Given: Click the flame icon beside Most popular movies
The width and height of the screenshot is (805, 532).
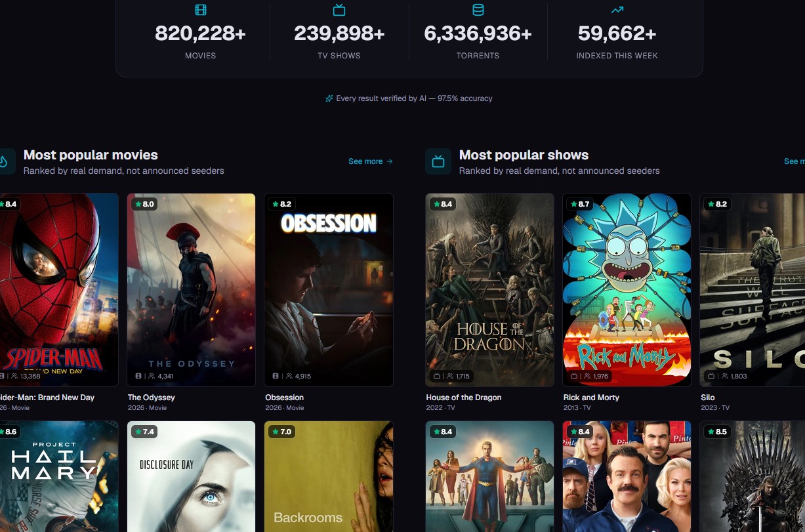Looking at the screenshot, I should point(3,161).
